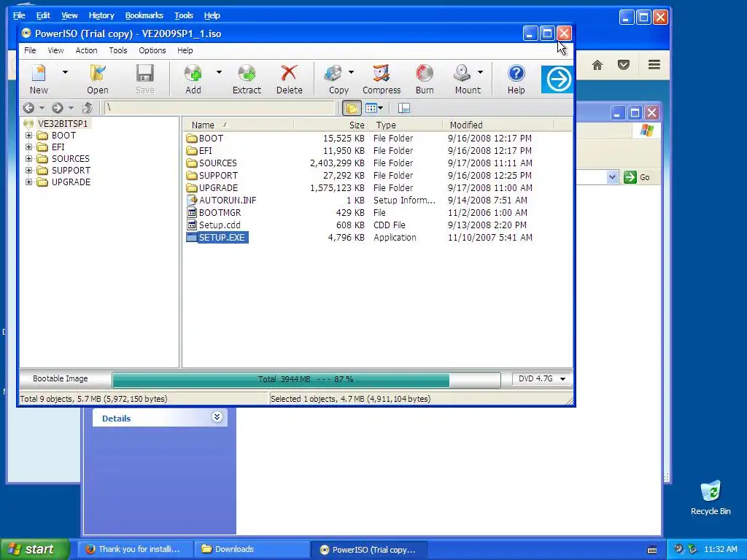Open the view mode dropdown icon
Viewport: 747px width, 560px height.
[x=374, y=108]
